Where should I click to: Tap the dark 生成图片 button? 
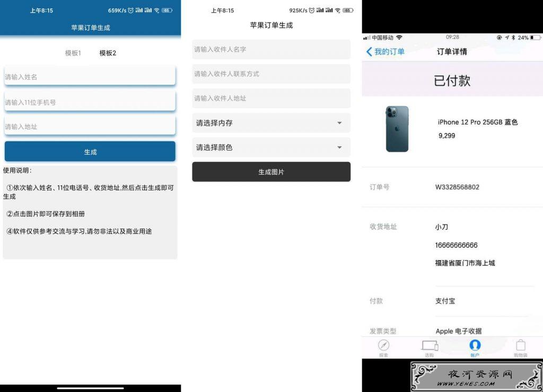coord(271,172)
